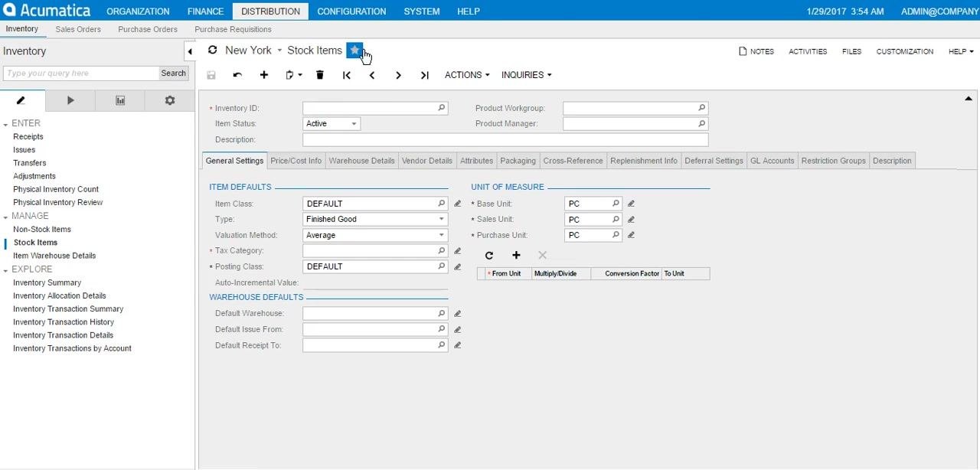Open ACTIVITIES for this record
Viewport: 980px width, 470px height.
tap(808, 51)
